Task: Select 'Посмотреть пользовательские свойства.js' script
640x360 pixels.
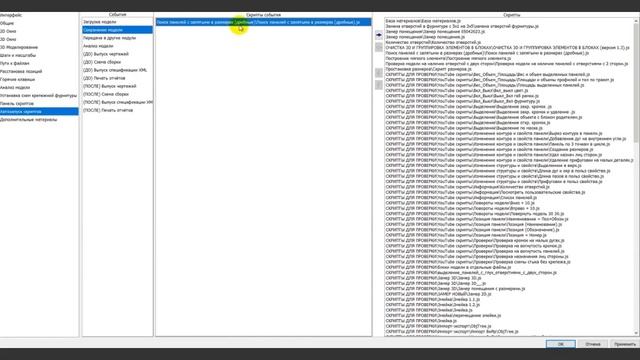Action: (x=485, y=192)
